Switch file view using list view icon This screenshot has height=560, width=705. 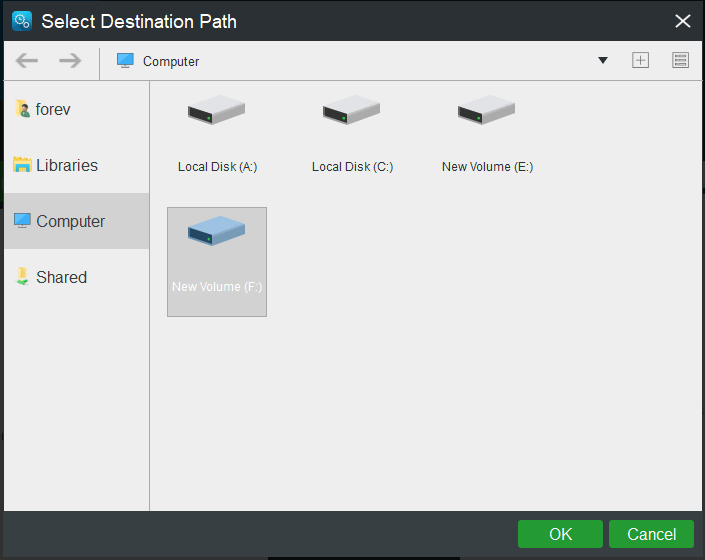click(x=681, y=61)
